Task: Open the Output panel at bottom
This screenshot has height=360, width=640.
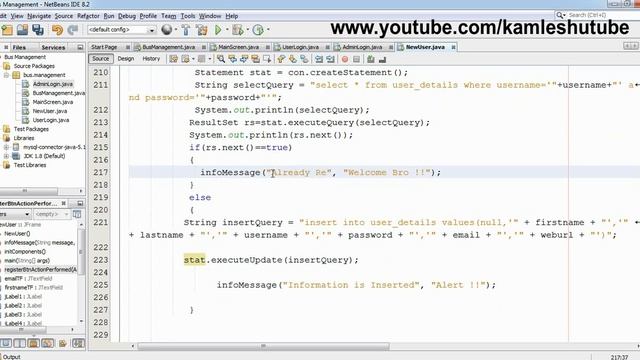Action: tap(11, 357)
